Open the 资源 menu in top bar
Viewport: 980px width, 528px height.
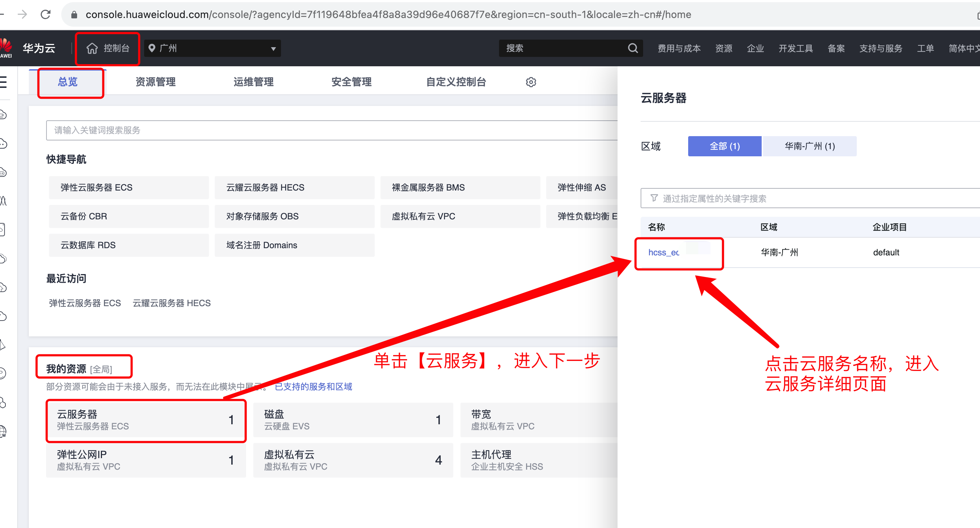pos(723,48)
